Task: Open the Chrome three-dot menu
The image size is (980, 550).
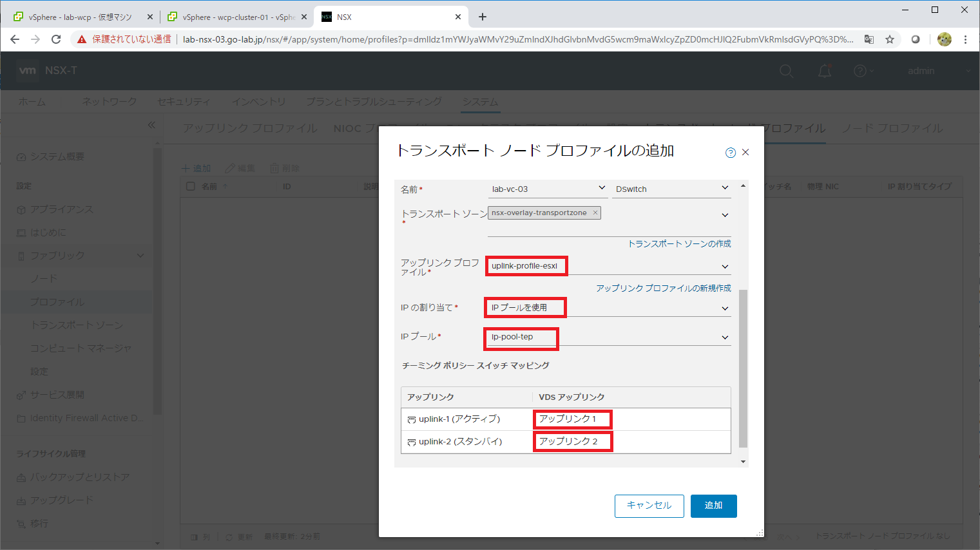Action: pyautogui.click(x=965, y=39)
